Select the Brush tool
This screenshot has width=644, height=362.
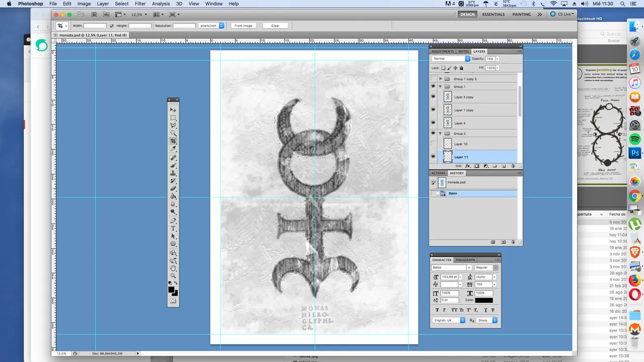pyautogui.click(x=173, y=166)
